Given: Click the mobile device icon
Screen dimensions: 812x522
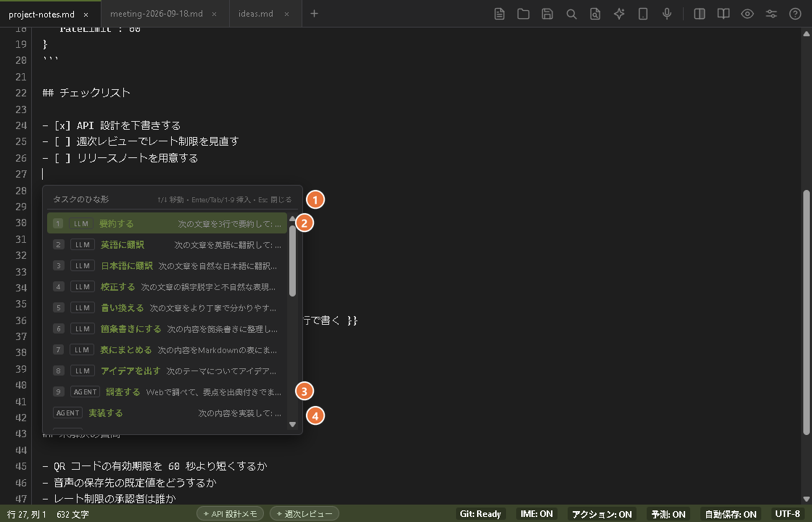Looking at the screenshot, I should 642,14.
